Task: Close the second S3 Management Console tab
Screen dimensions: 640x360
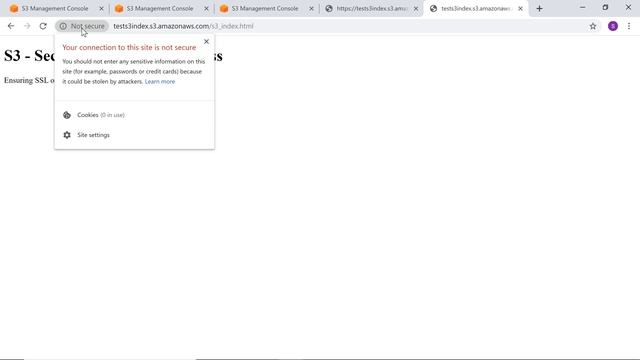Action: (207, 9)
